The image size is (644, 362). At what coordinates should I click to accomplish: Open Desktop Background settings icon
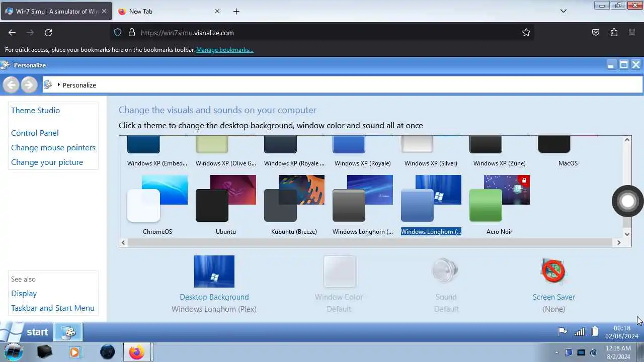pos(214,271)
